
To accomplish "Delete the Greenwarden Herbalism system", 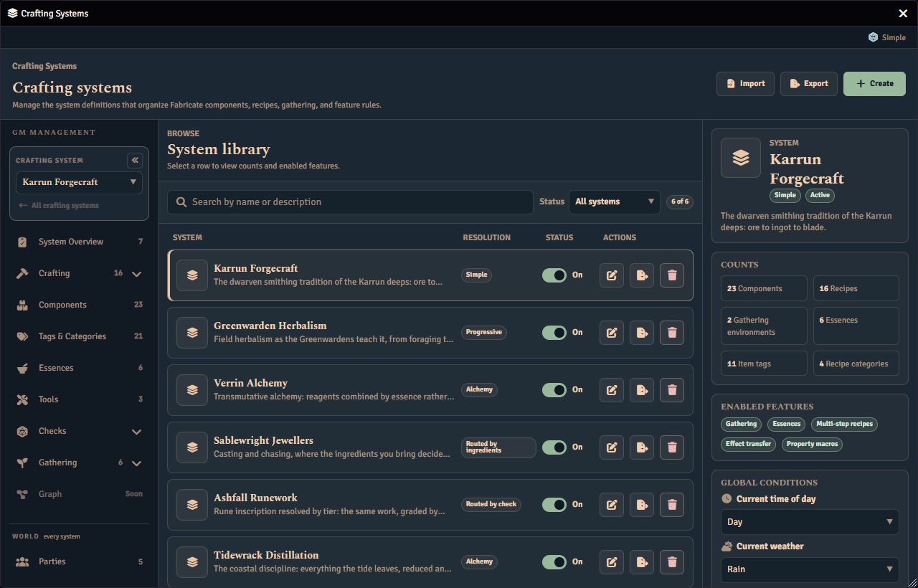I will click(x=672, y=333).
